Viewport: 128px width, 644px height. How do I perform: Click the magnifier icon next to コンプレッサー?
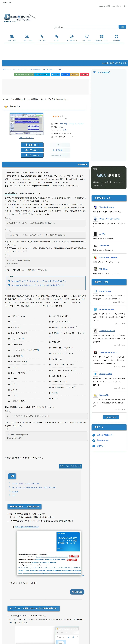[23, 339]
